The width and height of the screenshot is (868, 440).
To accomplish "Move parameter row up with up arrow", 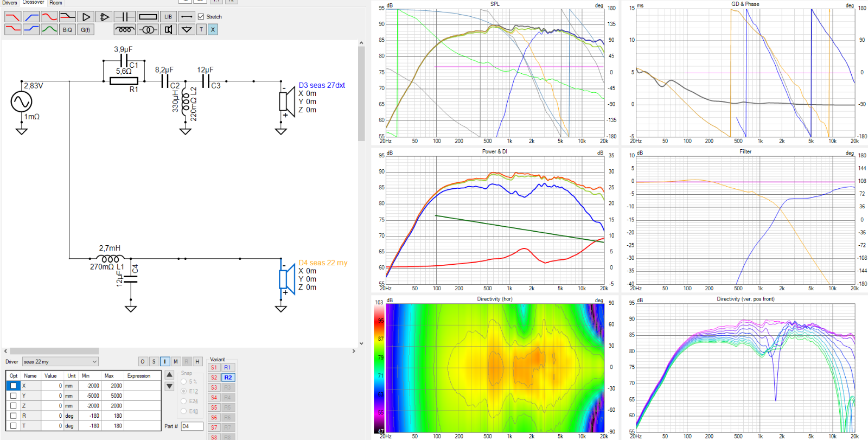I will pos(169,375).
